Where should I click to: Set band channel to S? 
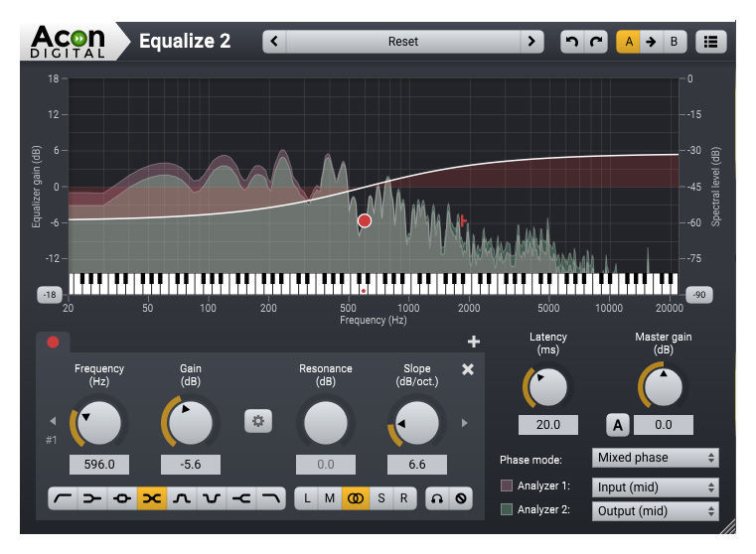click(381, 498)
